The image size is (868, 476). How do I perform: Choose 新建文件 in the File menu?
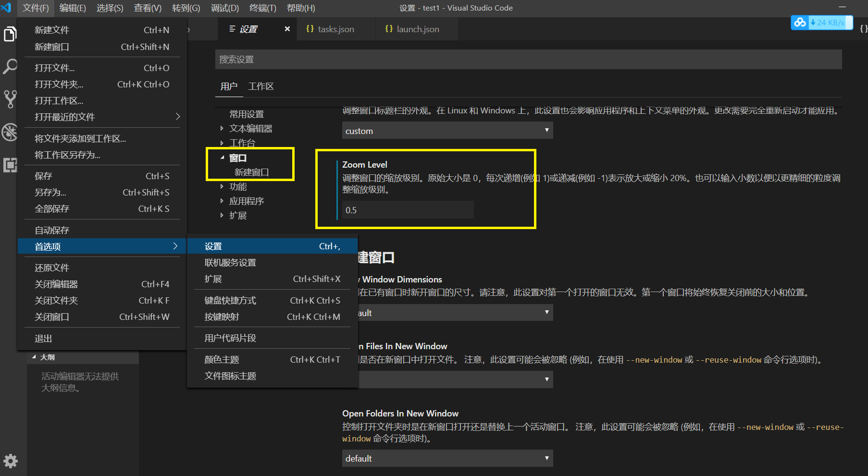102,30
